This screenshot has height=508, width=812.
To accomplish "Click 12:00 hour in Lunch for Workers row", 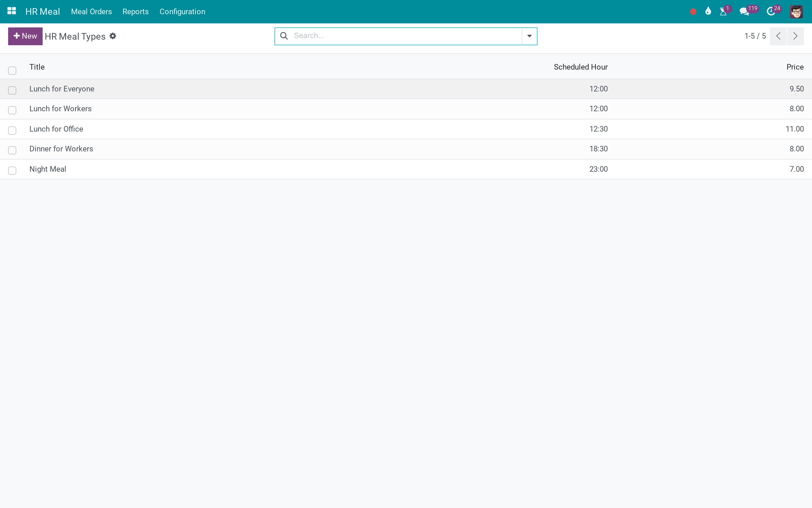I will (598, 108).
